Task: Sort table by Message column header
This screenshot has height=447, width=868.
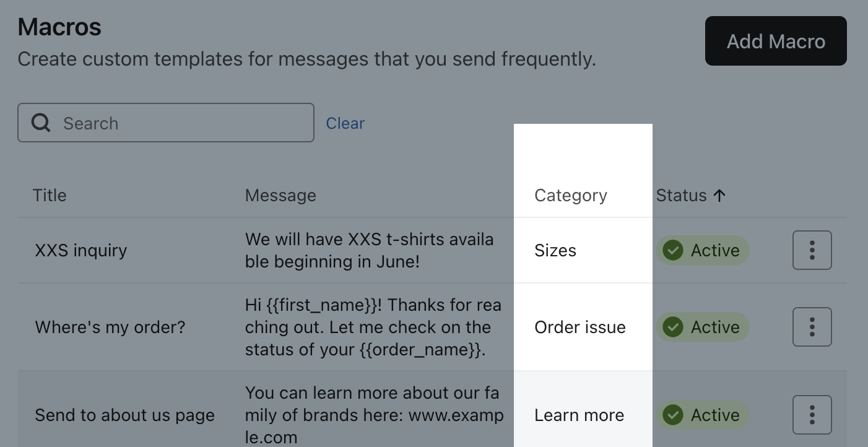Action: 280,196
